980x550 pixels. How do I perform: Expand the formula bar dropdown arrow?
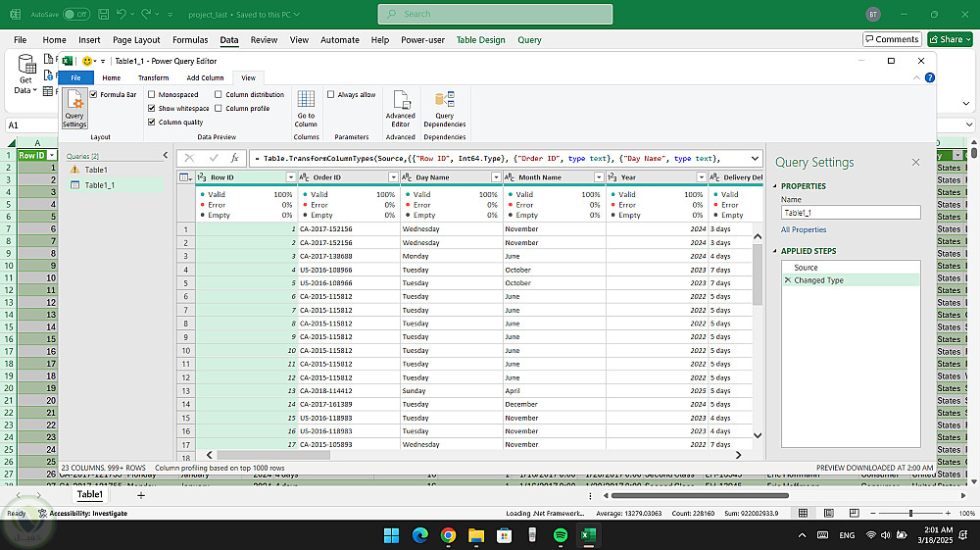pyautogui.click(x=753, y=158)
